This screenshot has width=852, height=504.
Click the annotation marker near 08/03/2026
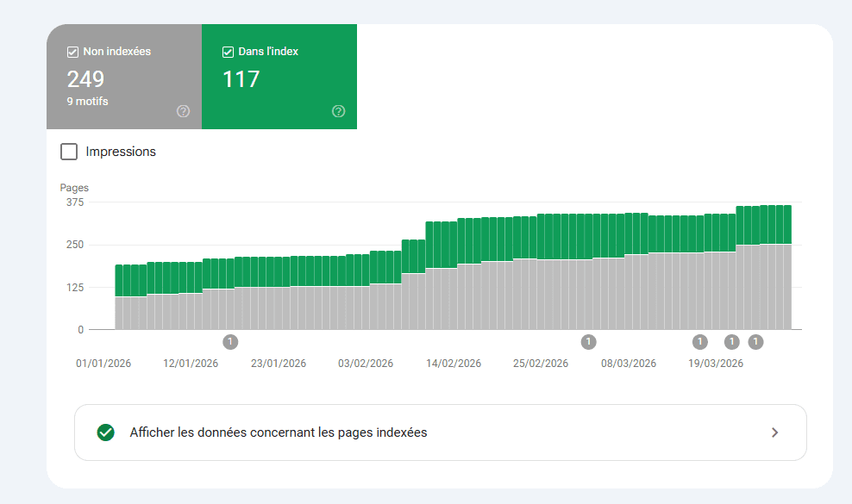588,342
